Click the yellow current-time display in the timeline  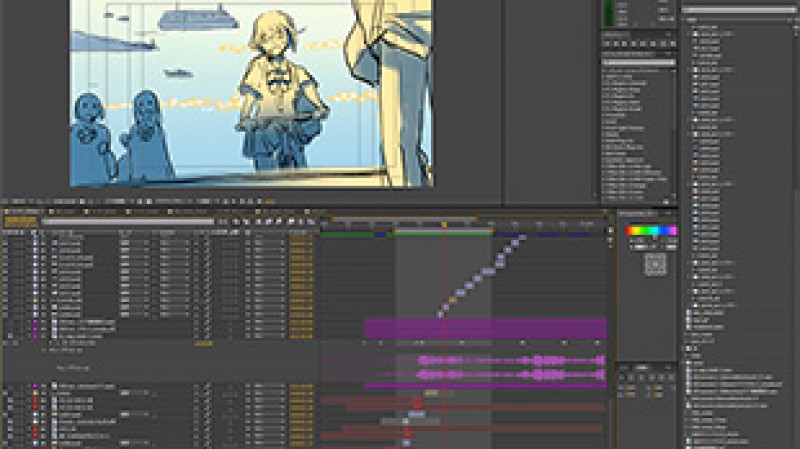[x=21, y=221]
